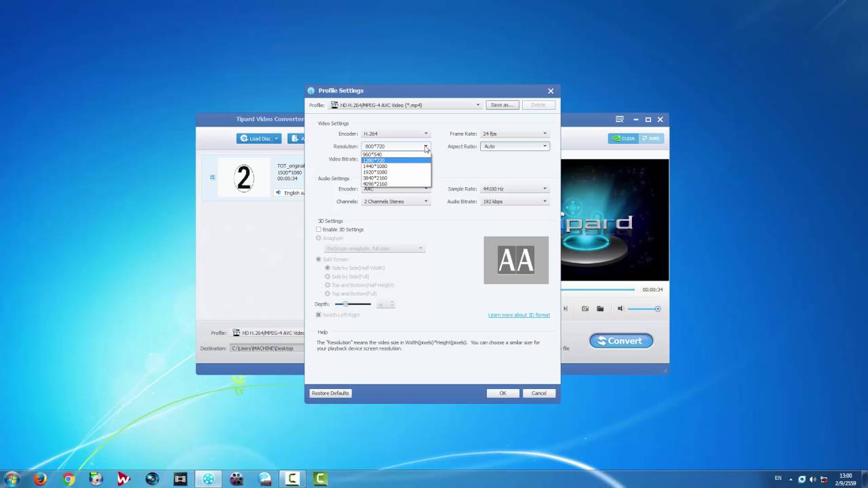The width and height of the screenshot is (868, 488).
Task: Click the AA 3D preview thumbnail
Action: [516, 260]
